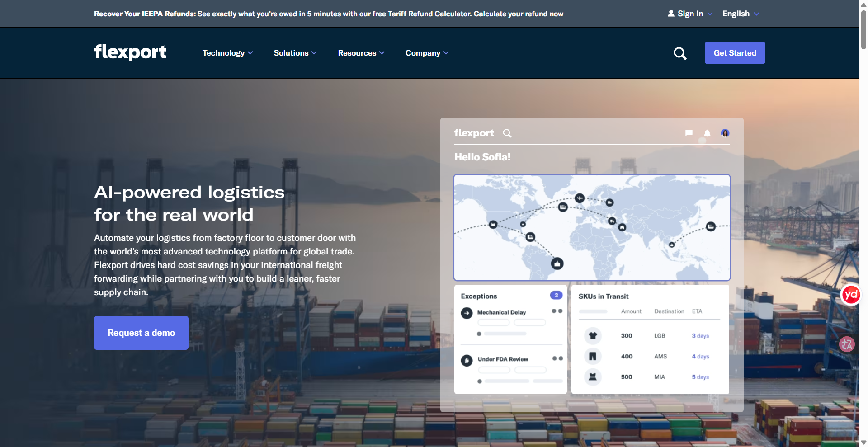
Task: Open the Sign In dropdown
Action: coord(690,14)
